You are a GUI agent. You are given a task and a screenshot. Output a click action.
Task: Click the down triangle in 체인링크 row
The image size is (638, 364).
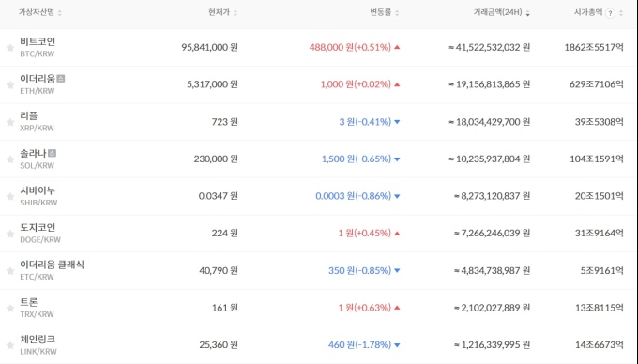[x=397, y=345]
